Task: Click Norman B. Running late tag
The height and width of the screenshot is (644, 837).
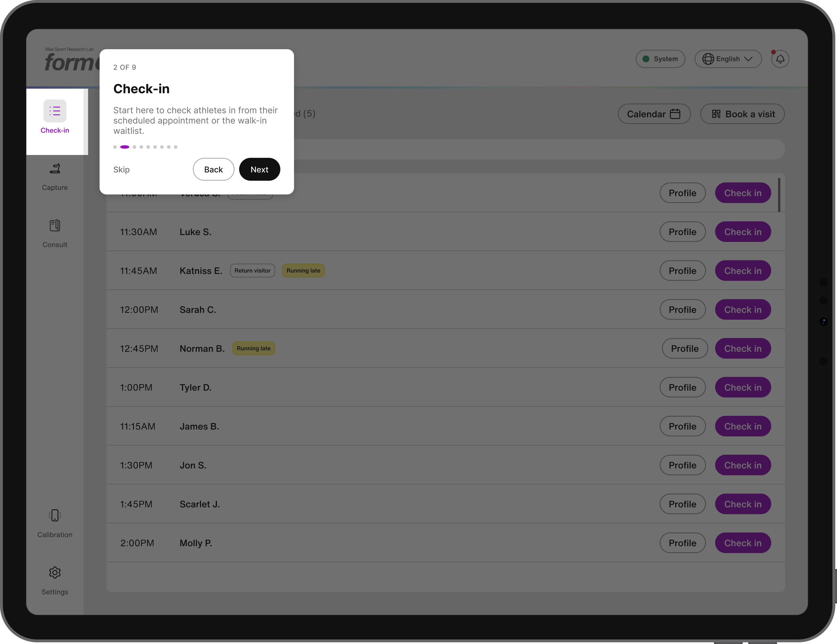Action: click(253, 348)
